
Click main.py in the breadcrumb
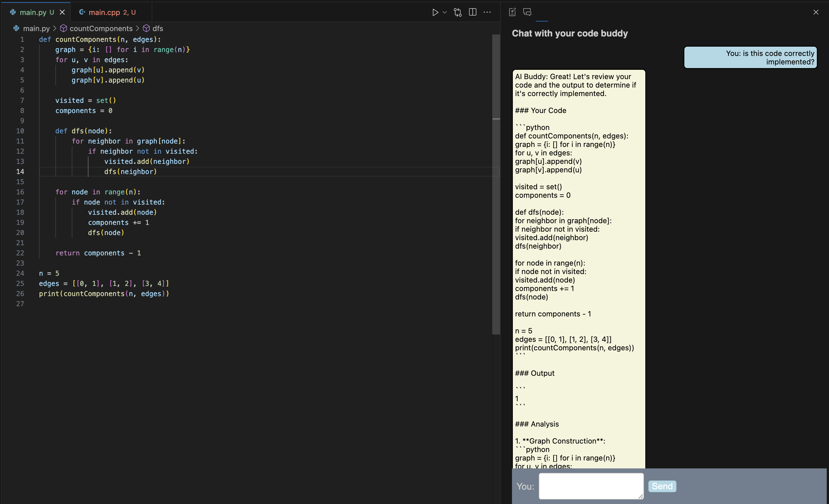[x=36, y=29]
